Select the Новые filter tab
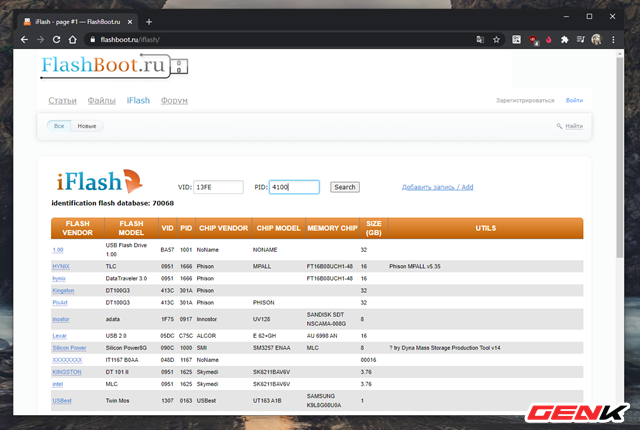This screenshot has height=430, width=640. [87, 126]
